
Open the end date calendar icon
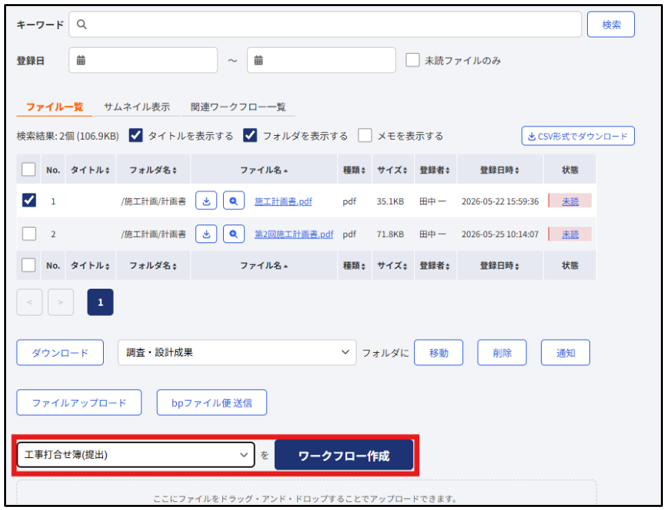click(x=259, y=60)
